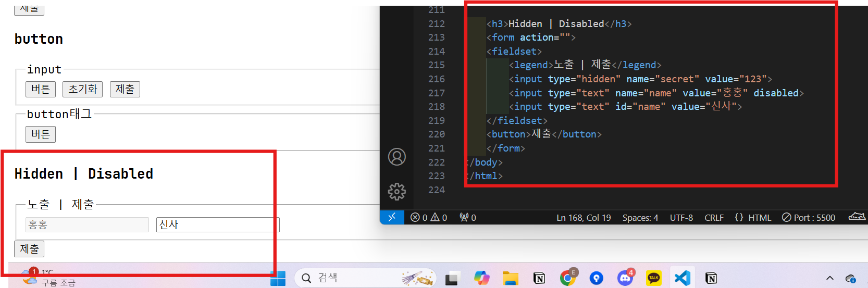
Task: Place cursor on the disabled input code line
Action: pyautogui.click(x=656, y=93)
